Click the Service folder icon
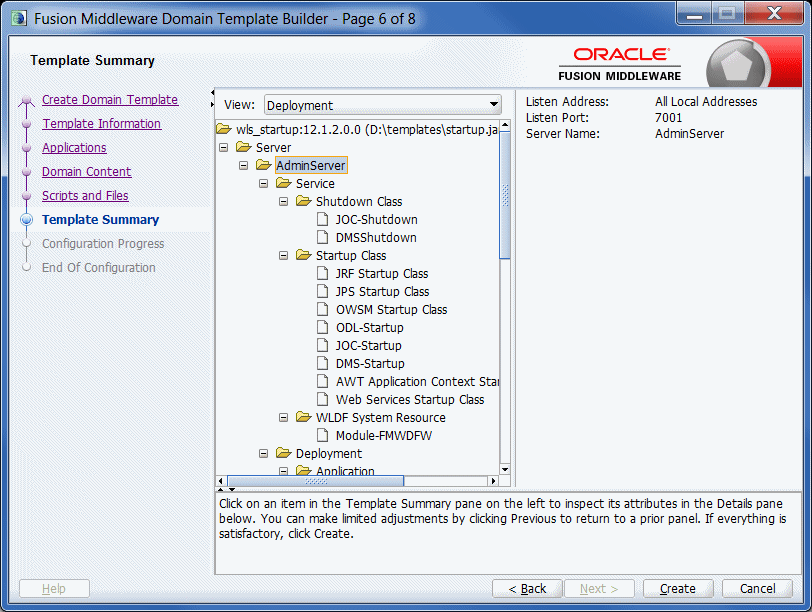The height and width of the screenshot is (612, 812). (284, 183)
